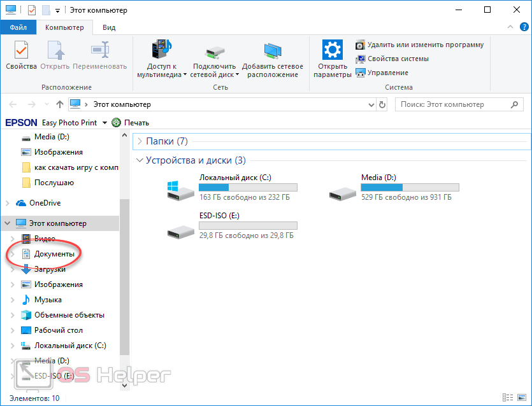Open the Файл menu tab
The width and height of the screenshot is (532, 406).
point(18,27)
